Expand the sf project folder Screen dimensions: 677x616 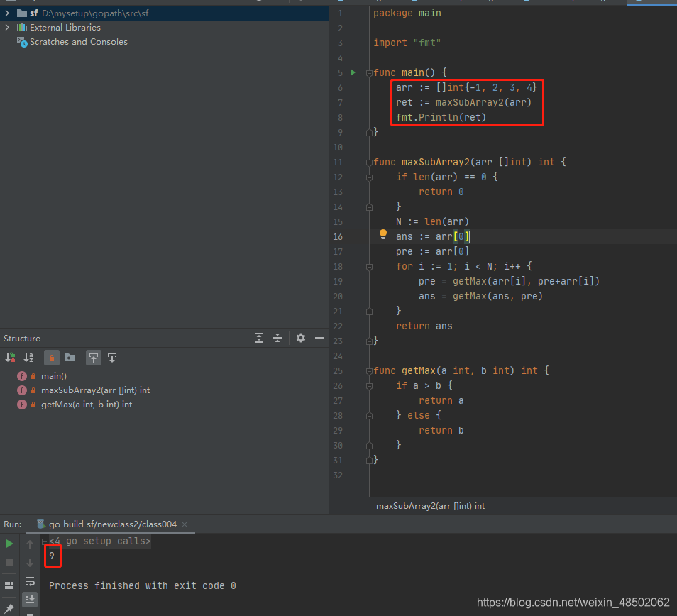pos(7,13)
